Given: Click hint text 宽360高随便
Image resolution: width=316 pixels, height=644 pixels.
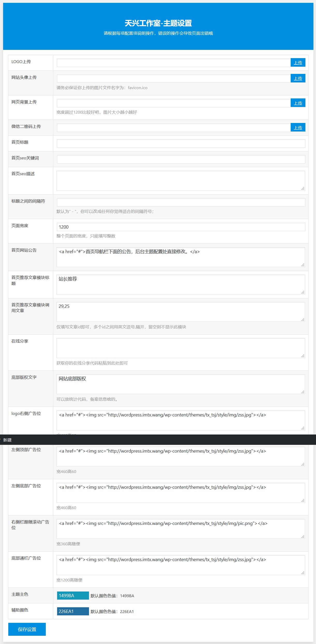Looking at the screenshot, I should pyautogui.click(x=68, y=544).
